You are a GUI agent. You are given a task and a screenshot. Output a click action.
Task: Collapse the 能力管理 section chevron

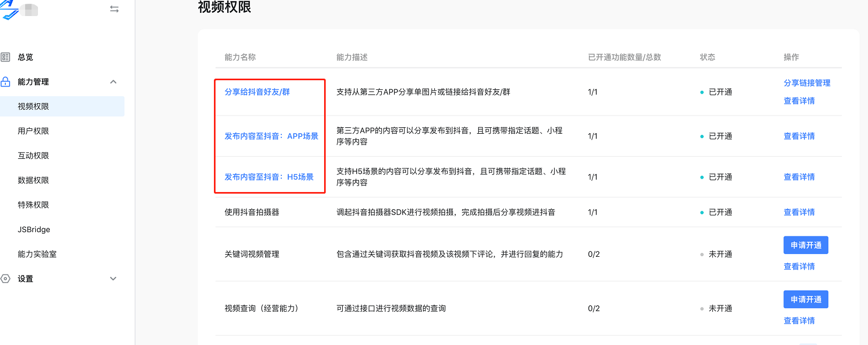113,82
